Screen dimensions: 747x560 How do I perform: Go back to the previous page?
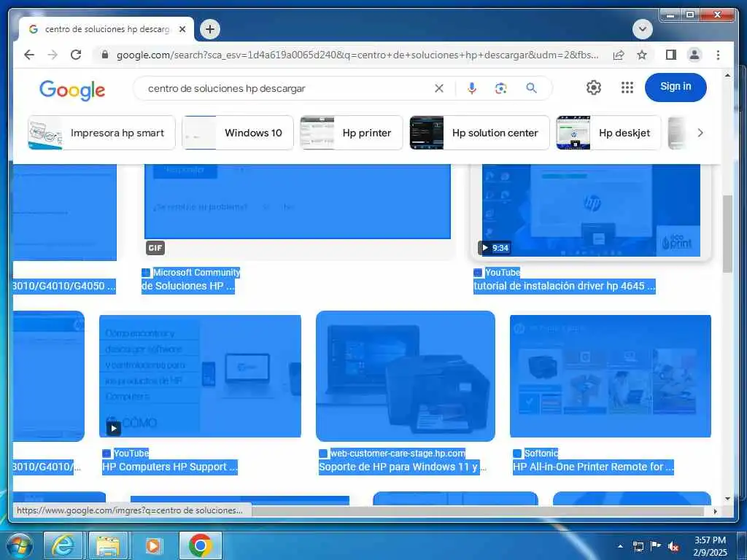click(29, 55)
